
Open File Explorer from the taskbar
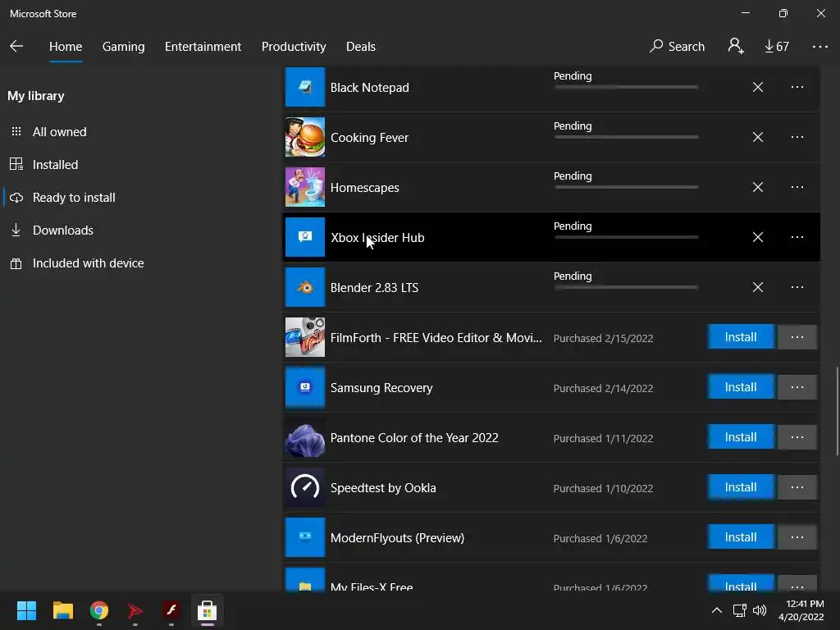[62, 610]
